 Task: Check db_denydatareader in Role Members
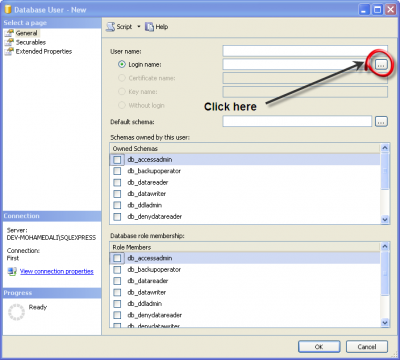tap(117, 315)
